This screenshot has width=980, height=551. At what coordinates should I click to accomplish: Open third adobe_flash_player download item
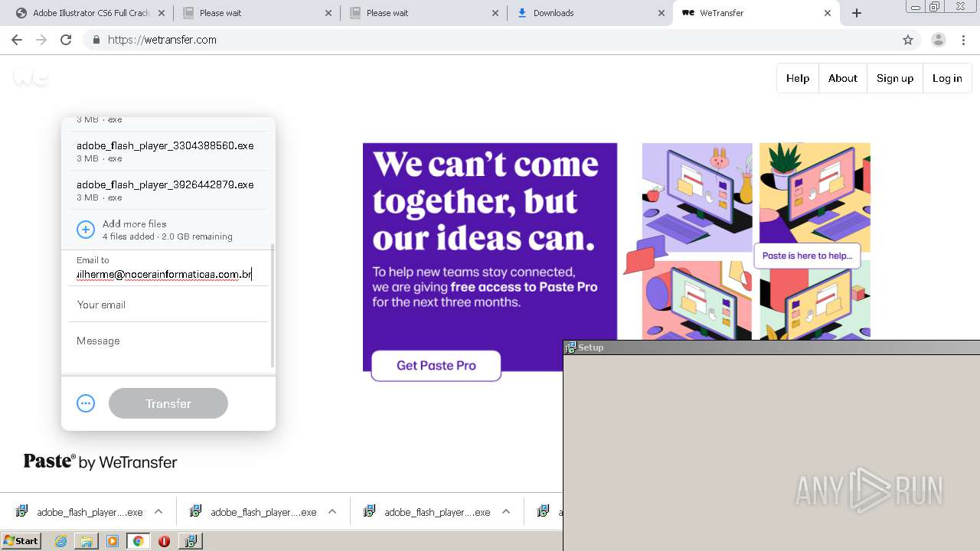[x=427, y=512]
